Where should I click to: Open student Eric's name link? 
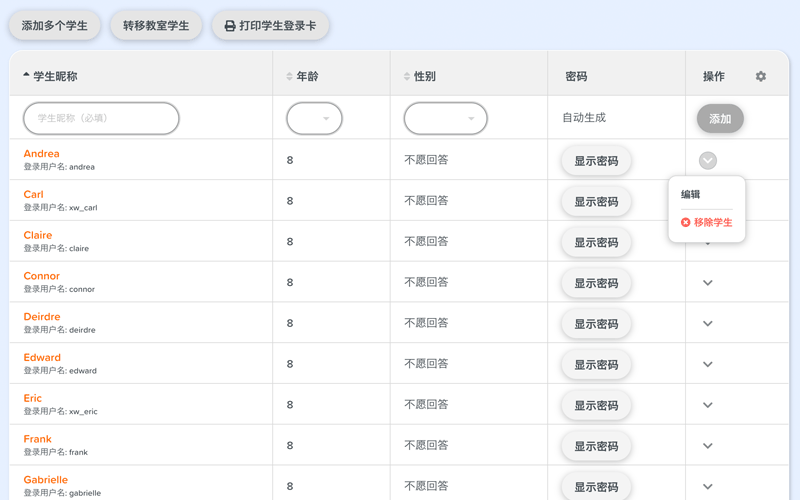33,398
